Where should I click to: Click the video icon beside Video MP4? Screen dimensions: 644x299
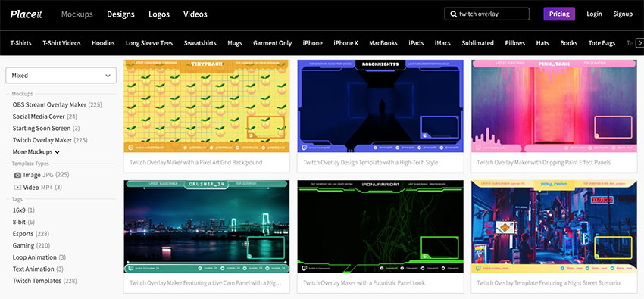coord(17,188)
